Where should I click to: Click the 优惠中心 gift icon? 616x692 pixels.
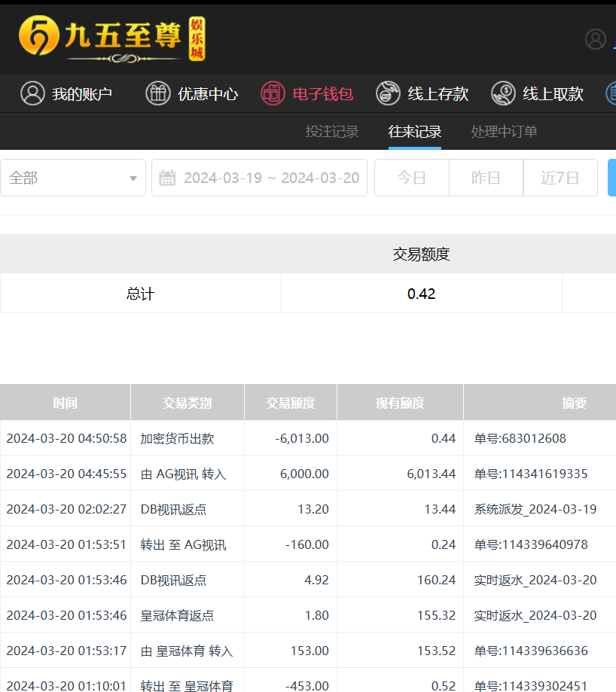tap(158, 93)
